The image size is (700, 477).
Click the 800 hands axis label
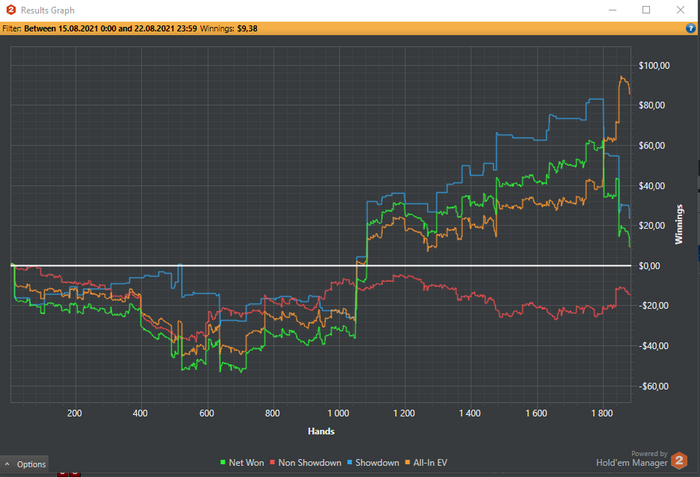tap(272, 413)
